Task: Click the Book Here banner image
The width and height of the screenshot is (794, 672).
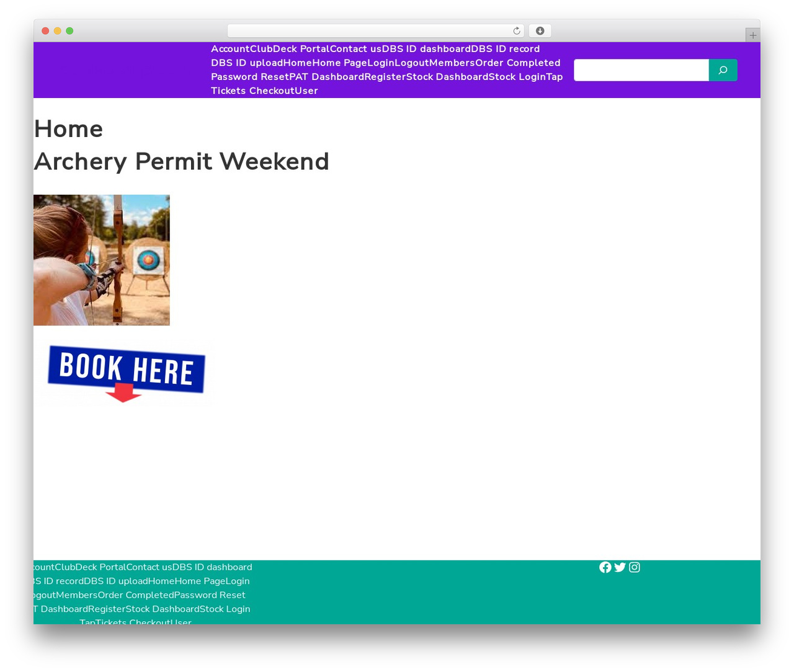Action: coord(126,373)
